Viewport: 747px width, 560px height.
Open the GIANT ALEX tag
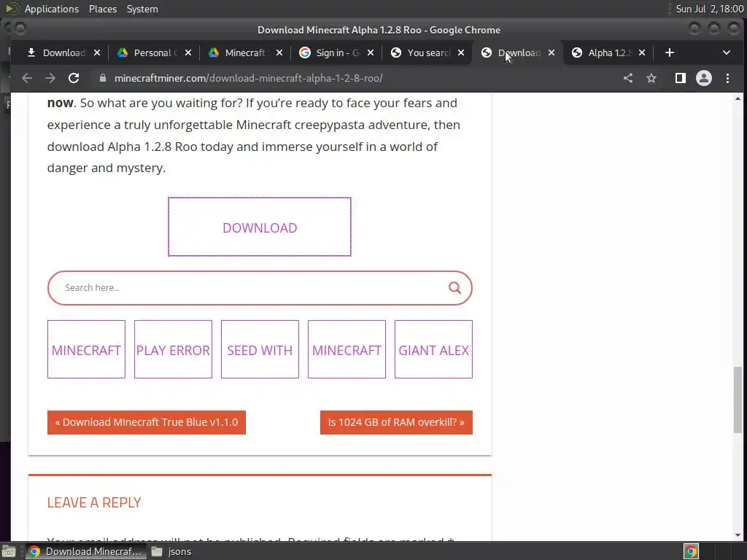pos(433,349)
